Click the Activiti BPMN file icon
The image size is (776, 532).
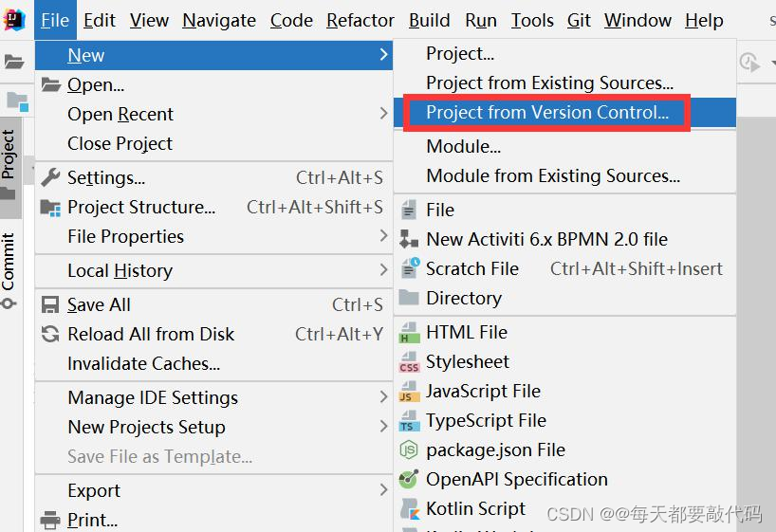click(x=409, y=239)
